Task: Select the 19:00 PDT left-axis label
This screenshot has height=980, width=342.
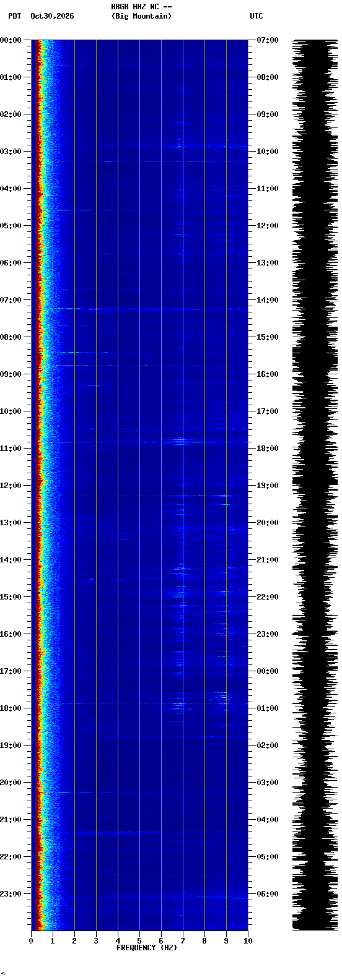Action: point(11,746)
